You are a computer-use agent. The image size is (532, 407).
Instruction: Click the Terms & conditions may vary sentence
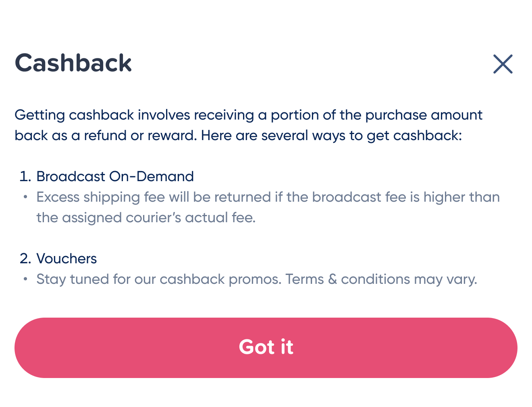[x=381, y=279]
